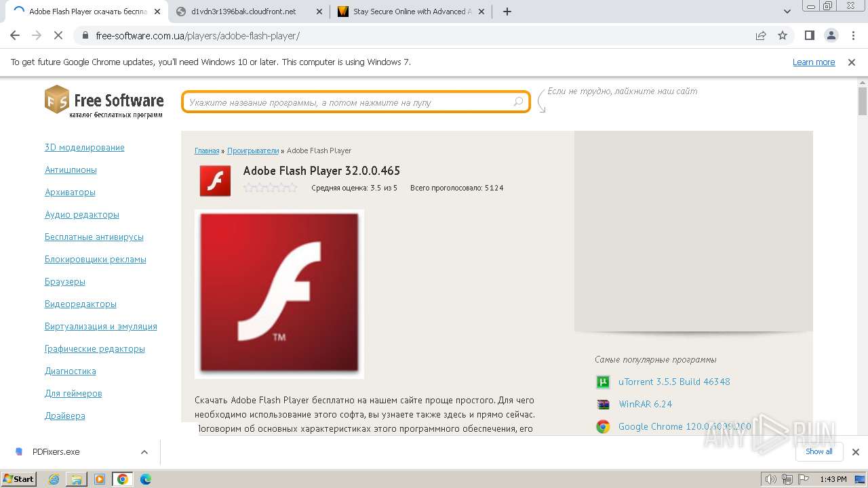
Task: Open the Блокировщики рекламы category
Action: pos(96,259)
